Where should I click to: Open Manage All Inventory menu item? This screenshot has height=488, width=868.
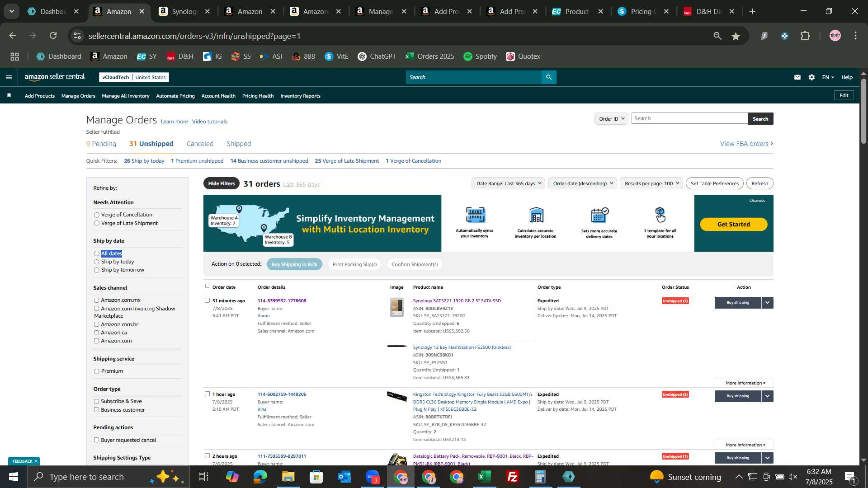pos(126,96)
